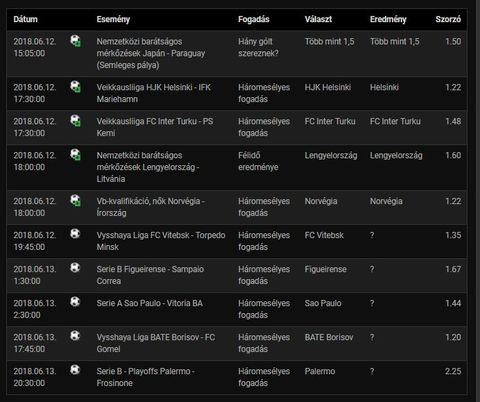Viewport: 480px width, 402px height.
Task: Sort by the Dátum column header
Action: point(25,19)
